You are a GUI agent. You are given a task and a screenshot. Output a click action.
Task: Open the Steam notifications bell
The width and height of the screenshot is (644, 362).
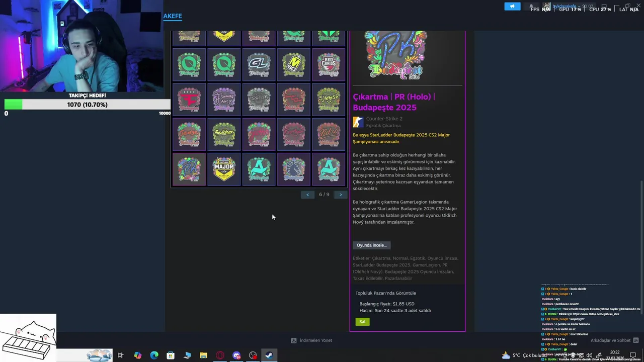(531, 7)
